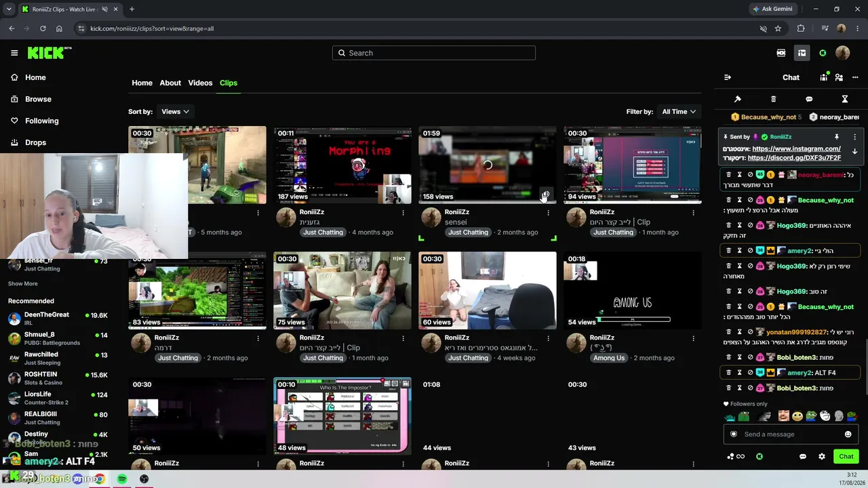
Task: Select the Clips tab
Action: click(x=229, y=83)
